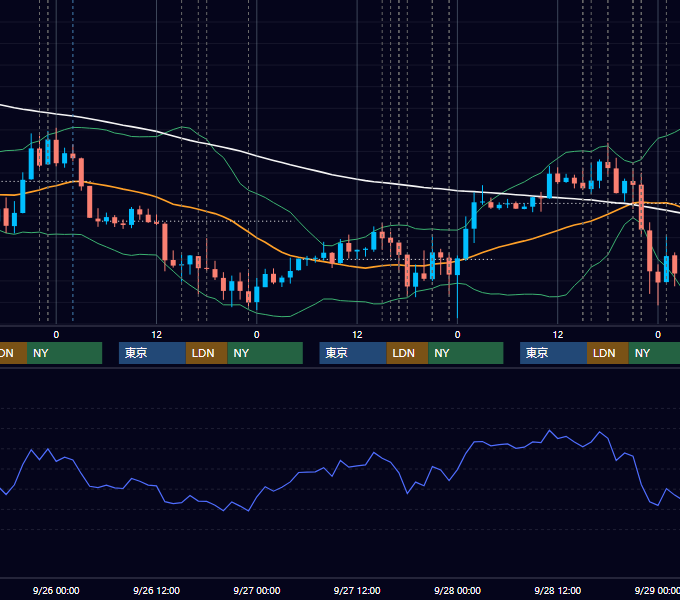
Task: Select the 9/27 00:00 date label
Action: click(257, 590)
